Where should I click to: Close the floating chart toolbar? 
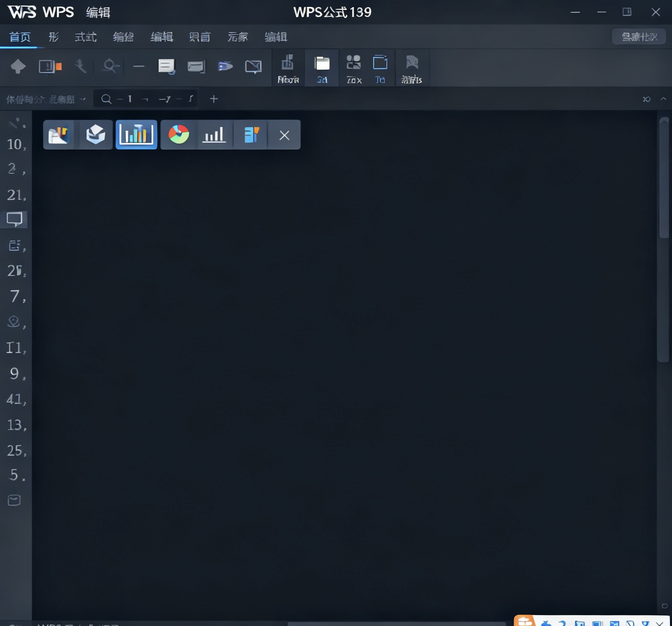[284, 135]
